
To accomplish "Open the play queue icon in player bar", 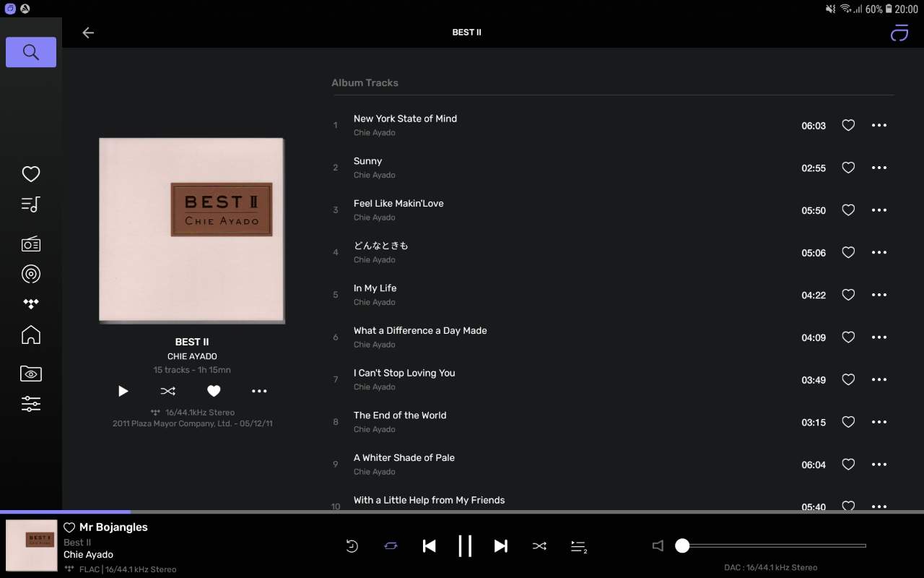I will [578, 546].
